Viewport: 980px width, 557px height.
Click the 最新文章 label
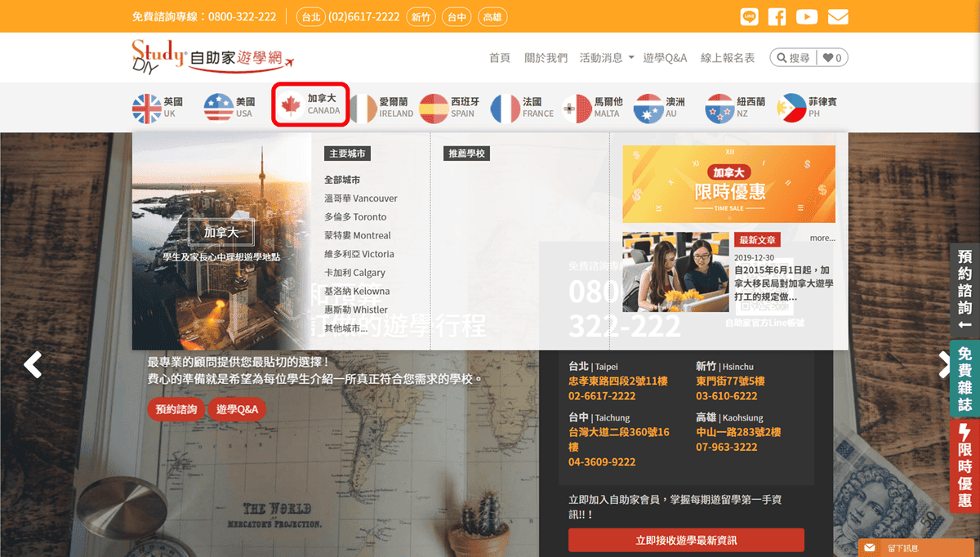[x=758, y=240]
